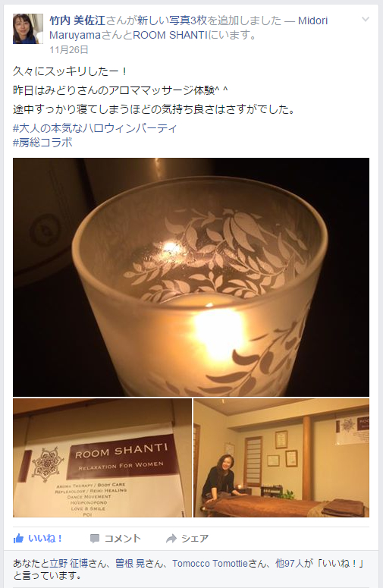Click the シェア share button

tap(187, 539)
